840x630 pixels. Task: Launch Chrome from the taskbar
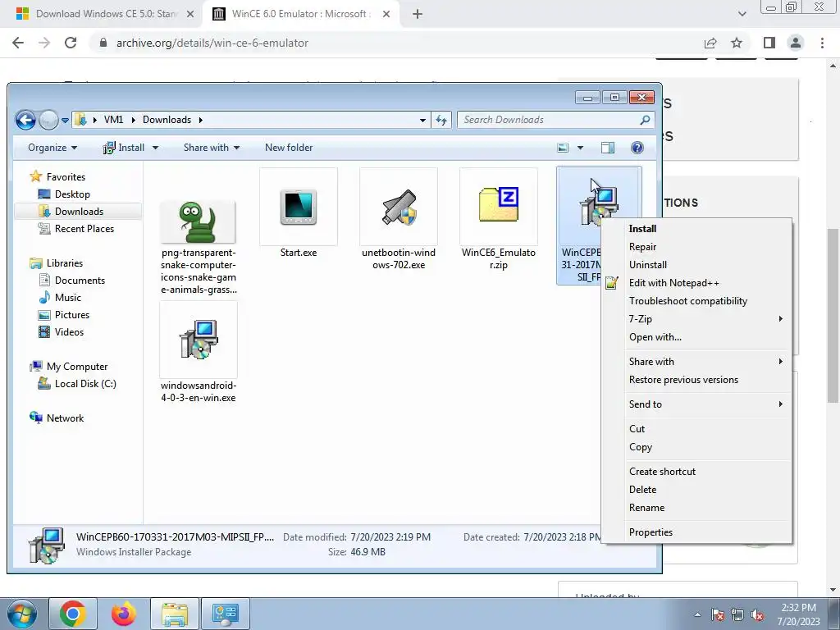(x=73, y=614)
